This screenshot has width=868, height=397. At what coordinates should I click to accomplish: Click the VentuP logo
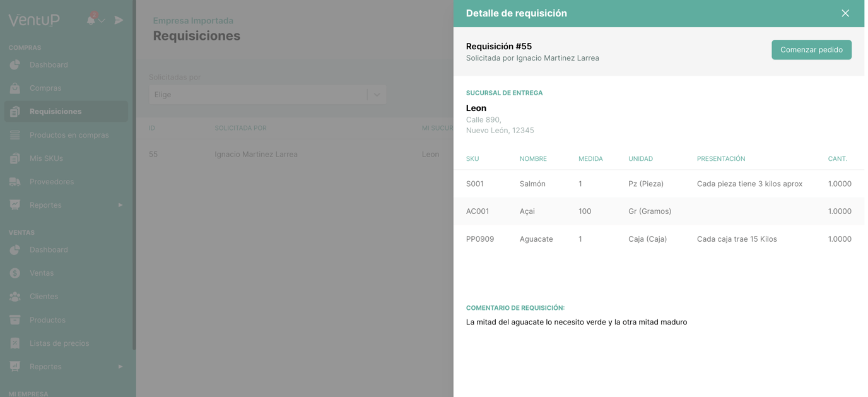click(x=35, y=20)
